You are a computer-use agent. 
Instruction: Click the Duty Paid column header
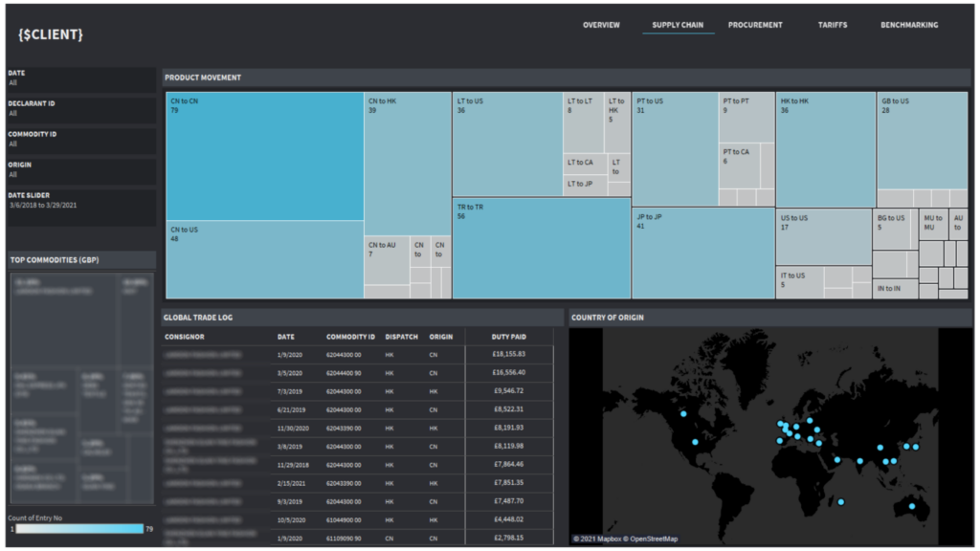[x=509, y=337]
